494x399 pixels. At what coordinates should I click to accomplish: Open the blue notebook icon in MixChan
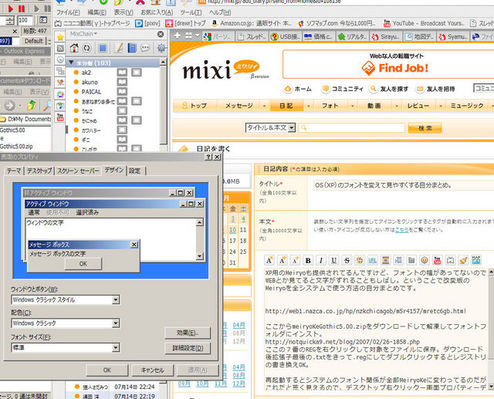click(132, 48)
